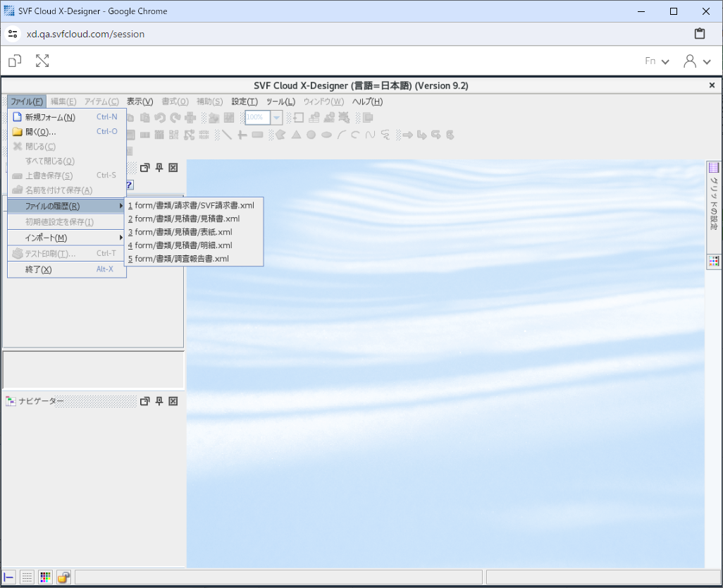Open the user account dropdown
This screenshot has width=723, height=588.
coord(697,61)
